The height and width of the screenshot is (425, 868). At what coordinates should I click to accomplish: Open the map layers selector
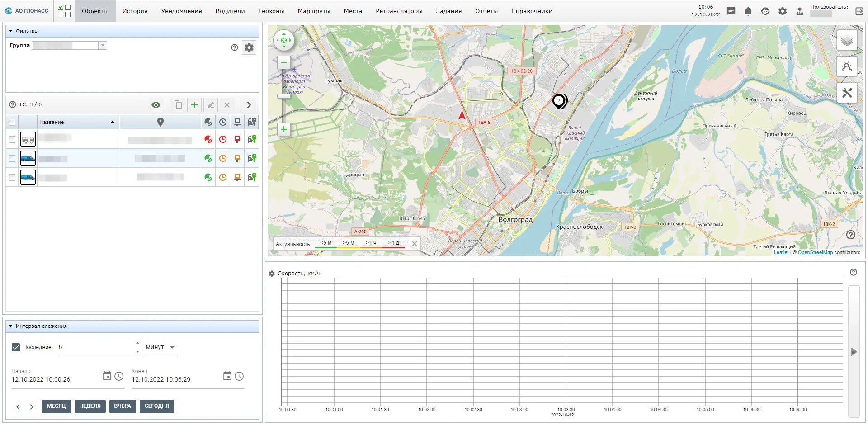point(847,41)
